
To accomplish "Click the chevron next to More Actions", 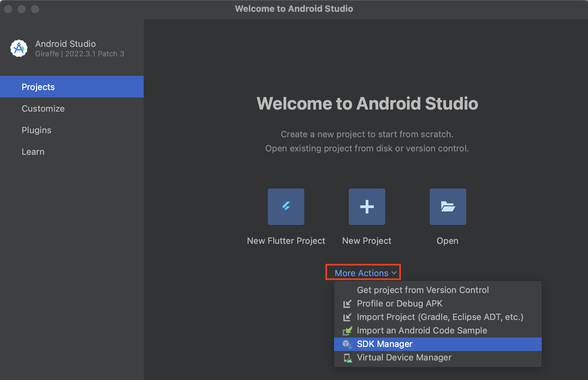I will pos(394,273).
